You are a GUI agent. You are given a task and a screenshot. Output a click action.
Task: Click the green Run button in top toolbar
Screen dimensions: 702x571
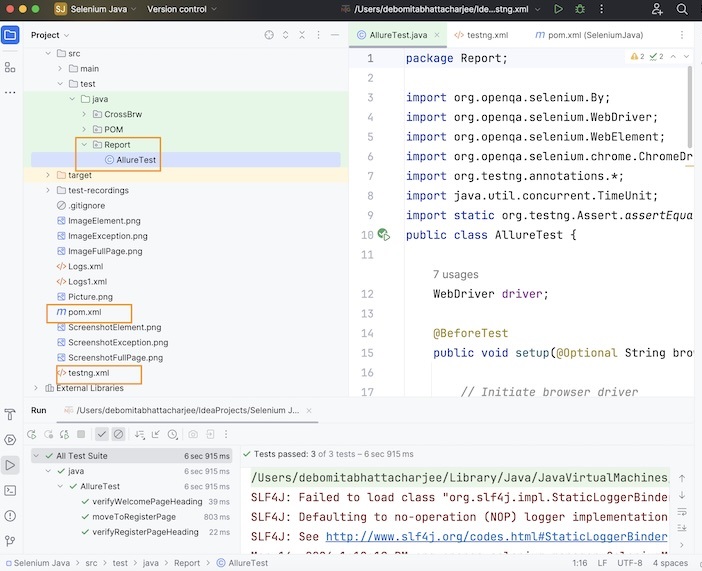558,9
